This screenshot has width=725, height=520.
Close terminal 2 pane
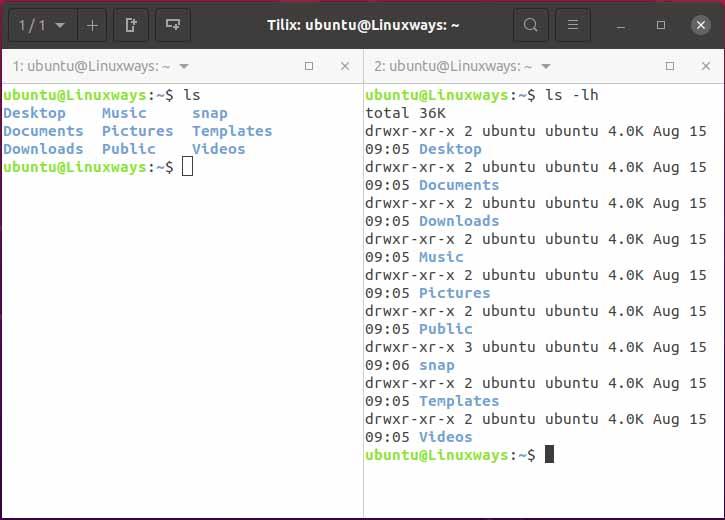point(706,66)
